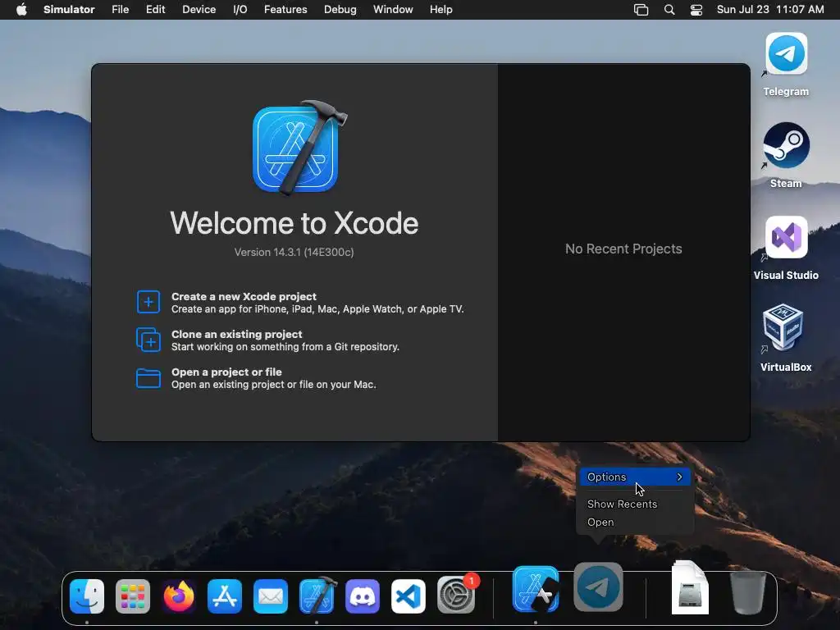The width and height of the screenshot is (840, 630).
Task: Open the Help menu
Action: tap(441, 10)
